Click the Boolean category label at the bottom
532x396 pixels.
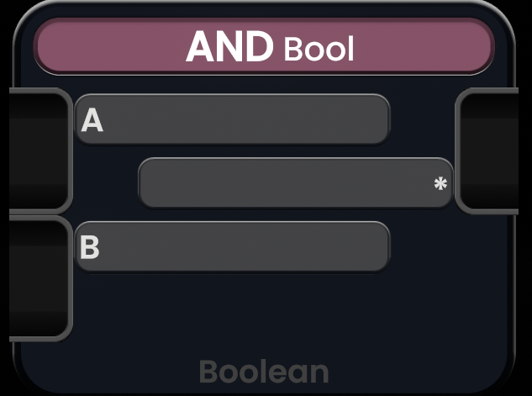tap(264, 371)
